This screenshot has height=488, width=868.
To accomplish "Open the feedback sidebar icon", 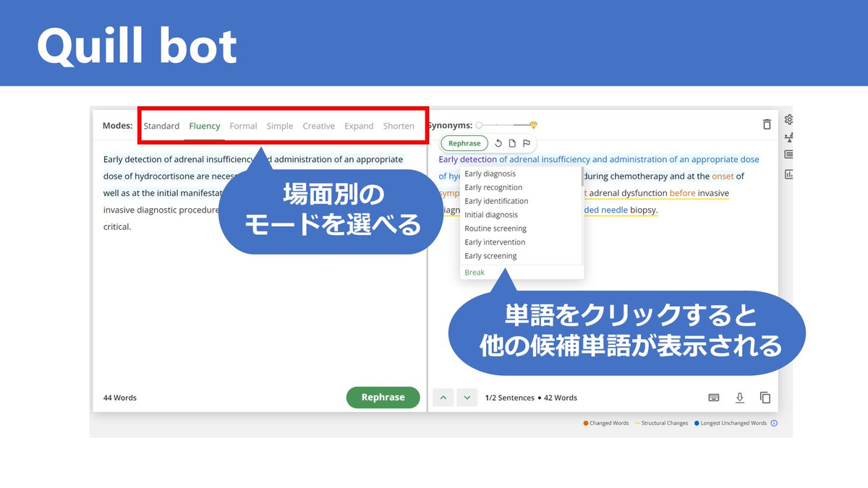I will [788, 155].
